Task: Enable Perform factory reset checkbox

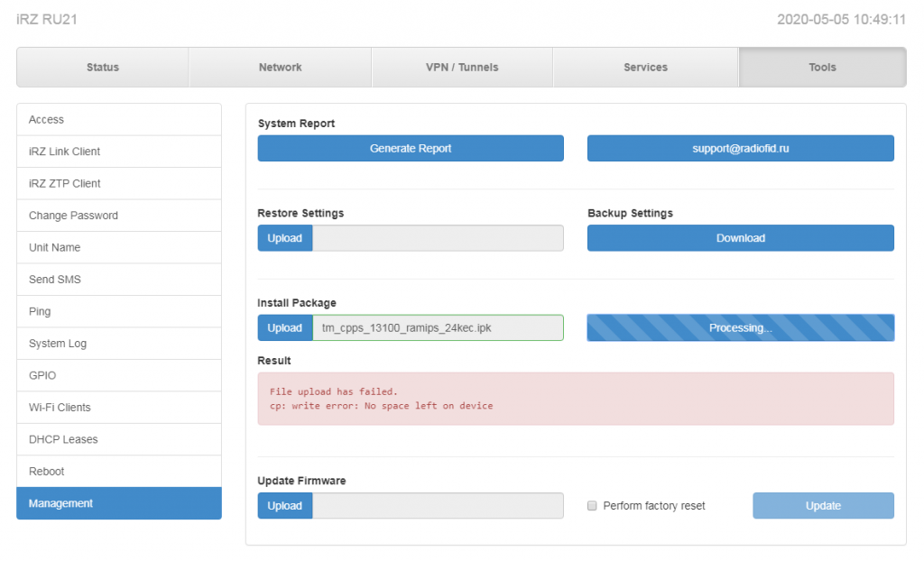Action: pos(592,506)
